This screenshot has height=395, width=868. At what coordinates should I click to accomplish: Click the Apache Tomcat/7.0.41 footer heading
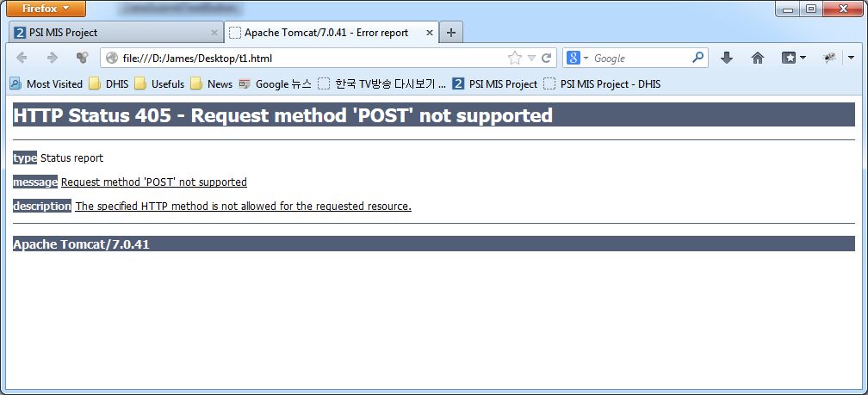pyautogui.click(x=81, y=244)
